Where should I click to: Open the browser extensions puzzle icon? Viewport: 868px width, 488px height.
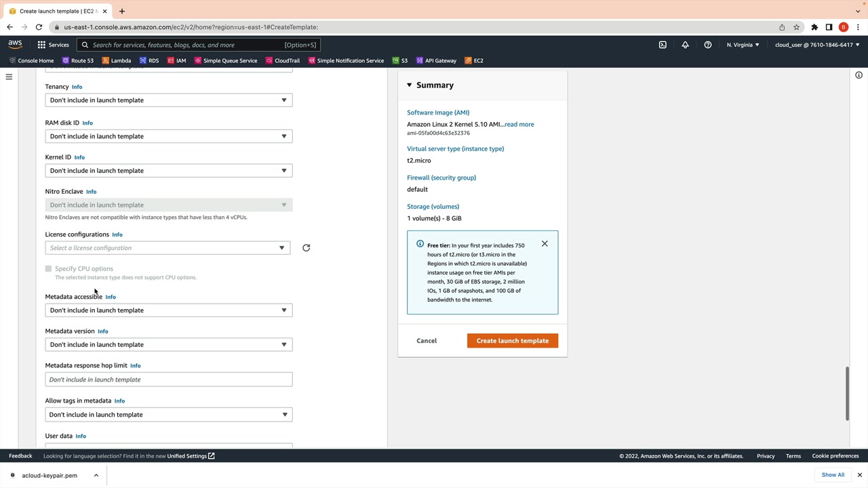tap(814, 27)
